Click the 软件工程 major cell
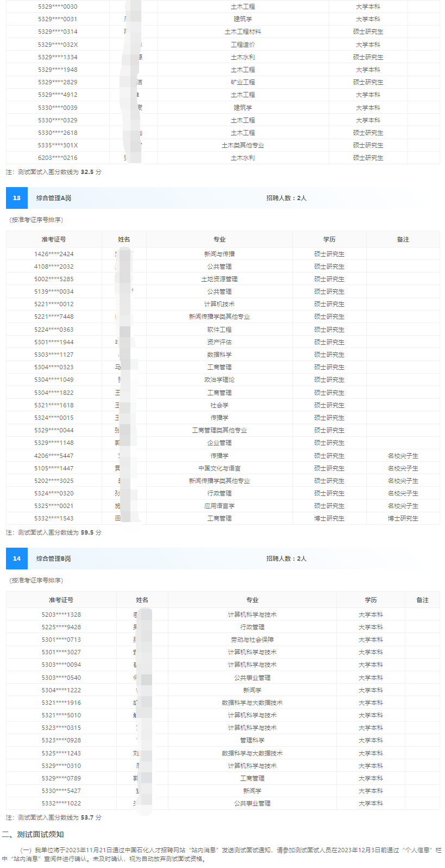The image size is (445, 868). pos(220,330)
